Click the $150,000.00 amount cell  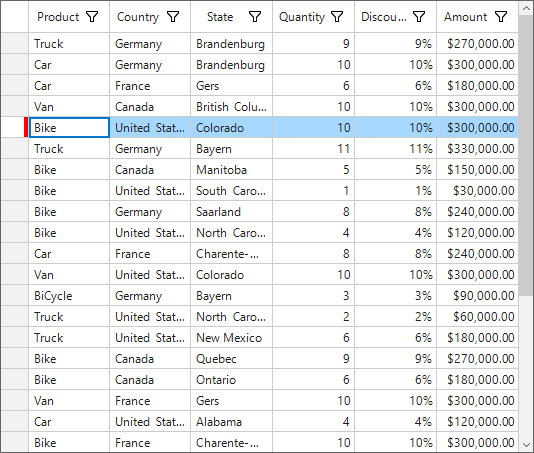(x=477, y=170)
